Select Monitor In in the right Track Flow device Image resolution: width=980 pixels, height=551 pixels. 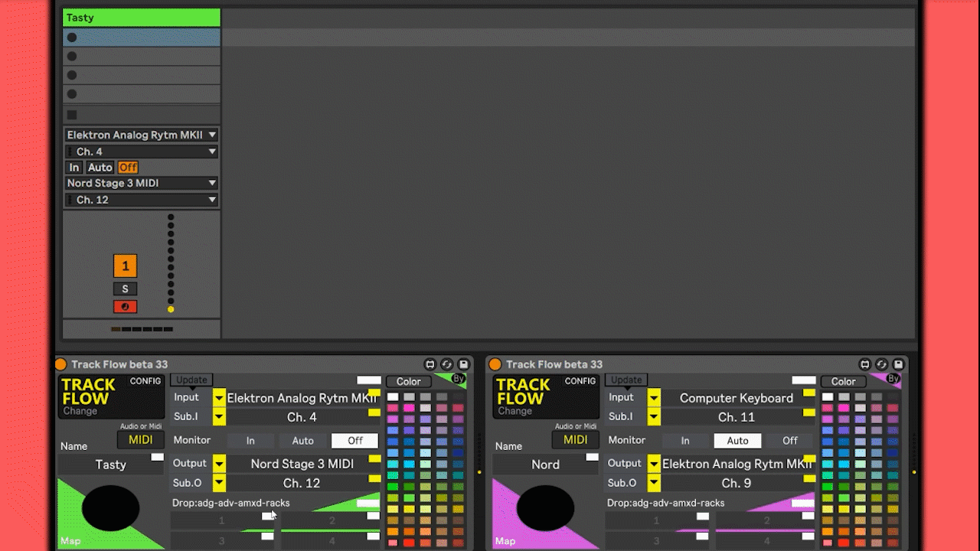[x=685, y=441]
